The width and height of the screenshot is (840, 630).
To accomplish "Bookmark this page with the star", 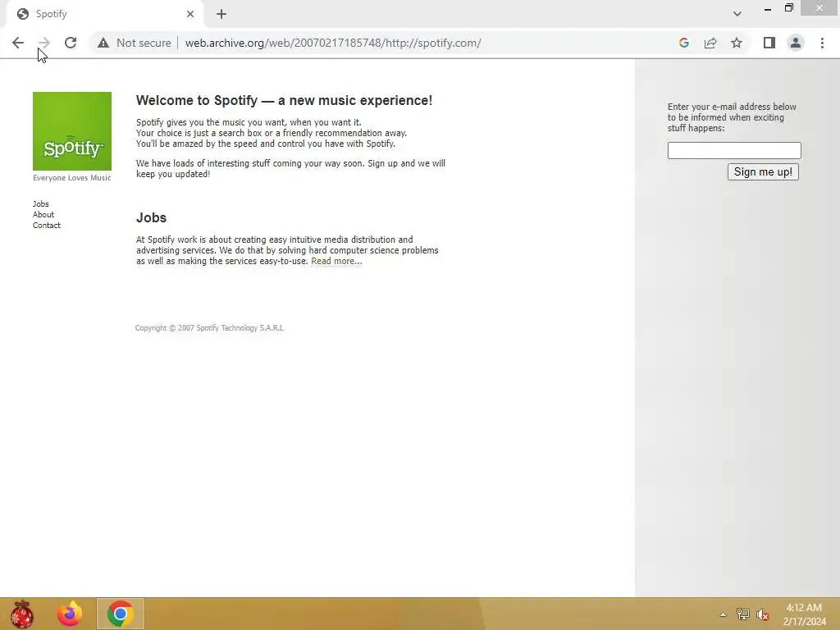I will [737, 43].
